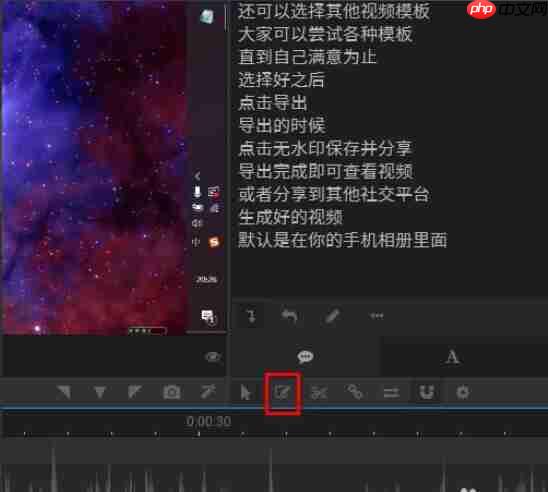The height and width of the screenshot is (492, 548).
Task: Toggle the magnet snapping button
Action: click(x=427, y=392)
